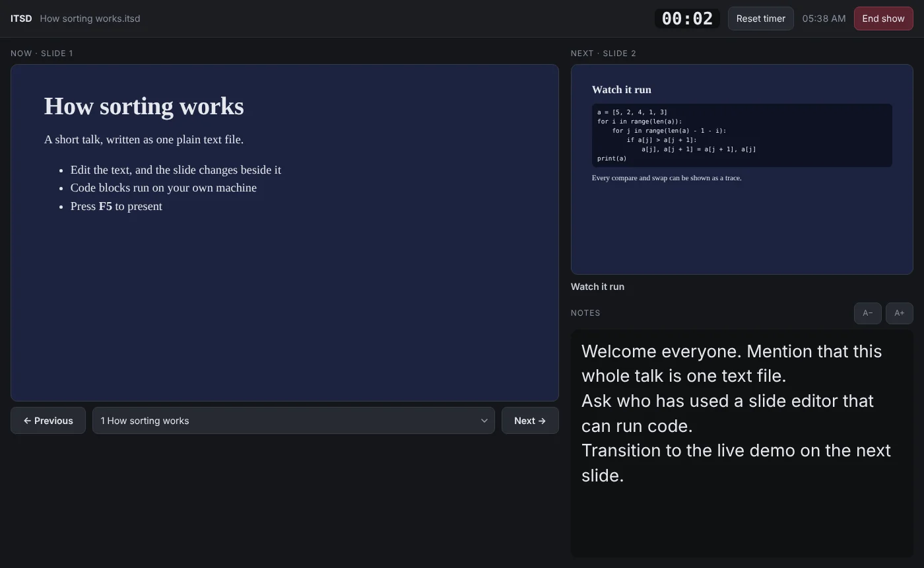
Task: Click the text Every compare and swap can be shown
Action: (667, 178)
